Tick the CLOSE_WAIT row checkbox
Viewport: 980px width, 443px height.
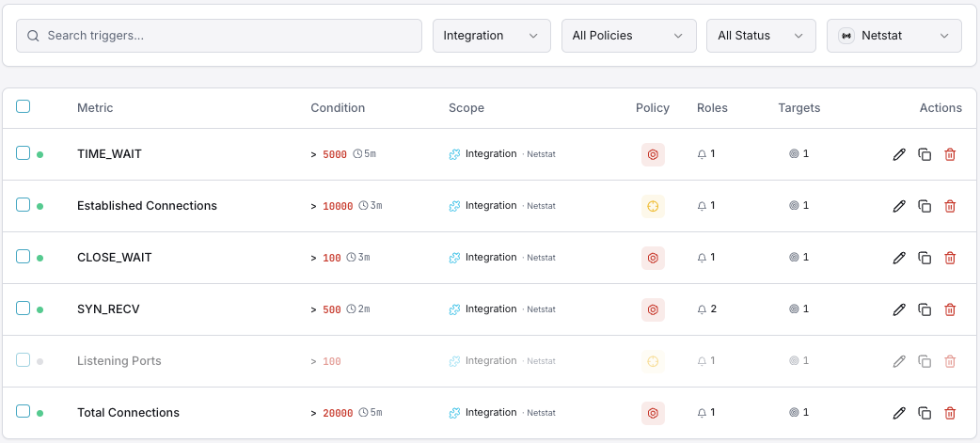click(24, 256)
